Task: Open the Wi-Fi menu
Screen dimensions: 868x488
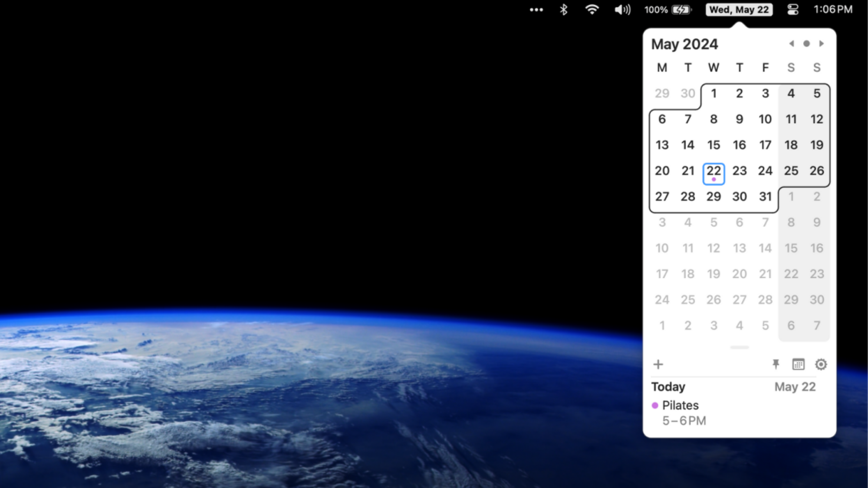Action: pyautogui.click(x=592, y=10)
